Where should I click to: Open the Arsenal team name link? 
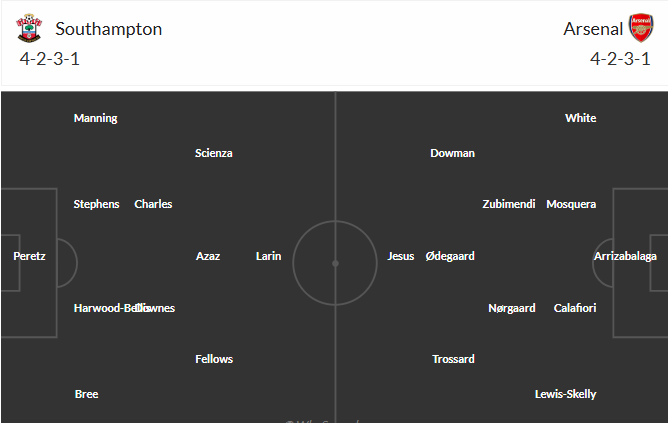point(592,29)
